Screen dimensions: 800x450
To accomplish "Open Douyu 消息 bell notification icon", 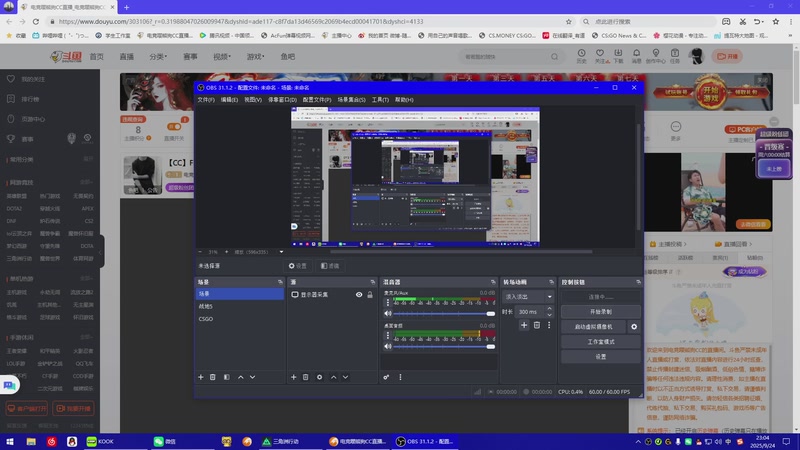I will (x=636, y=56).
